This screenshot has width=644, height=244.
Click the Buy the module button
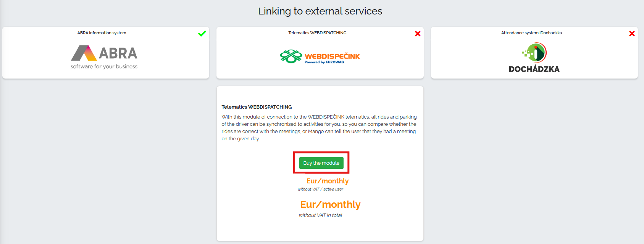pyautogui.click(x=321, y=163)
